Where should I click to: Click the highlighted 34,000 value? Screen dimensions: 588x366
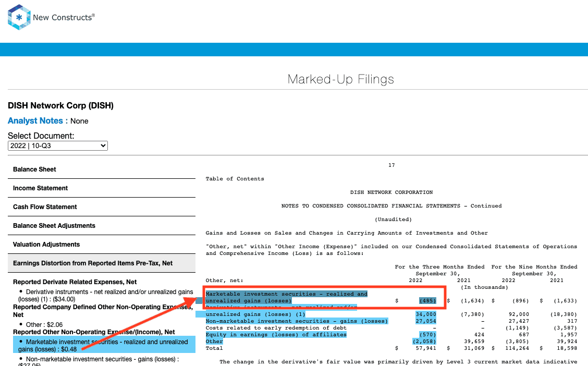click(426, 314)
